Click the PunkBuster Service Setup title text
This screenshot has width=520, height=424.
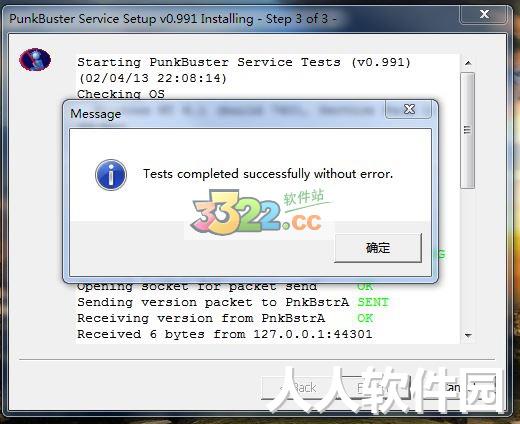[173, 19]
